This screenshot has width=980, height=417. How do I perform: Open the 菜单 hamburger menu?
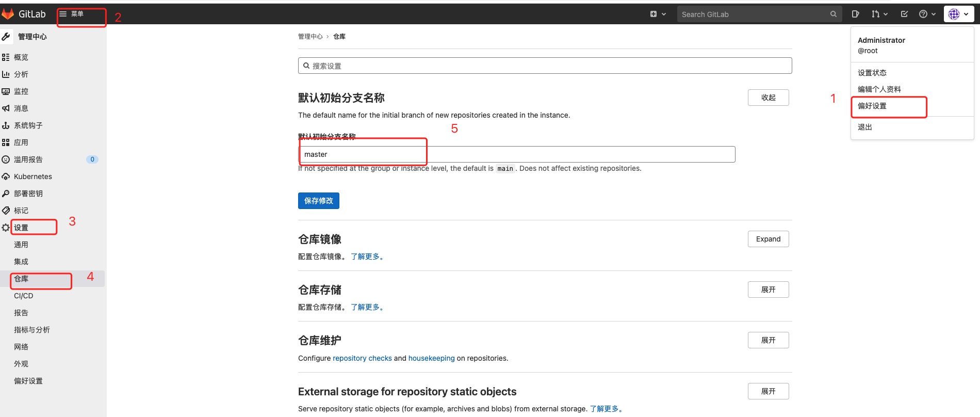click(x=72, y=14)
